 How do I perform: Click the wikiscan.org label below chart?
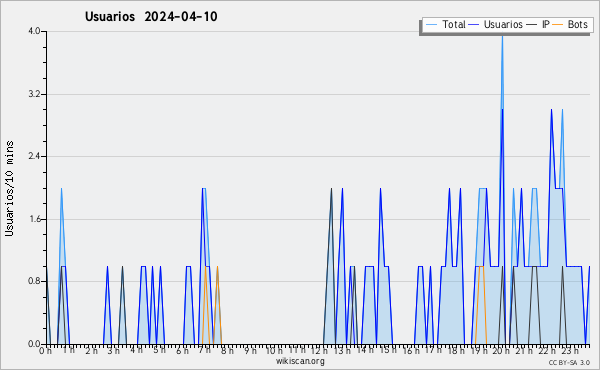300,361
